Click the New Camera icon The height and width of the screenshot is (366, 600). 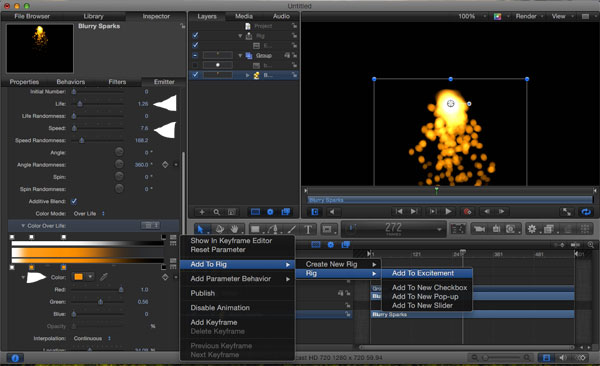(x=479, y=229)
